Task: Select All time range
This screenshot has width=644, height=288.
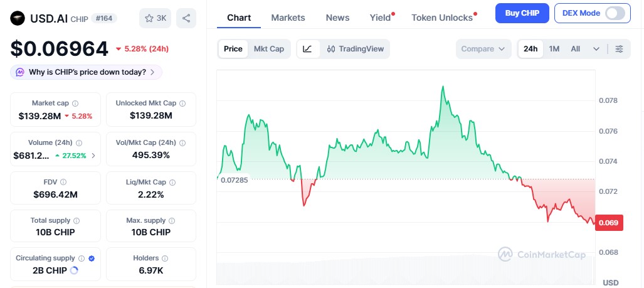Action: pyautogui.click(x=576, y=49)
